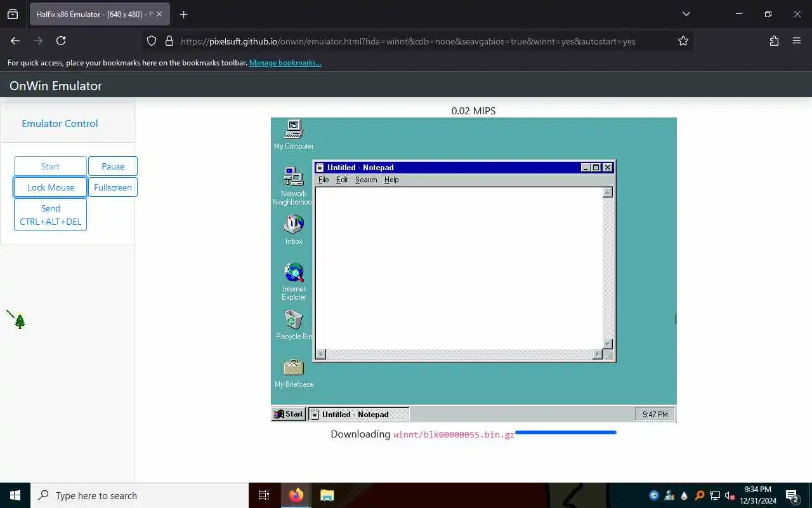Click Notepad vertical scrollbar up arrow
Viewport: 812px width, 508px height.
click(x=608, y=192)
